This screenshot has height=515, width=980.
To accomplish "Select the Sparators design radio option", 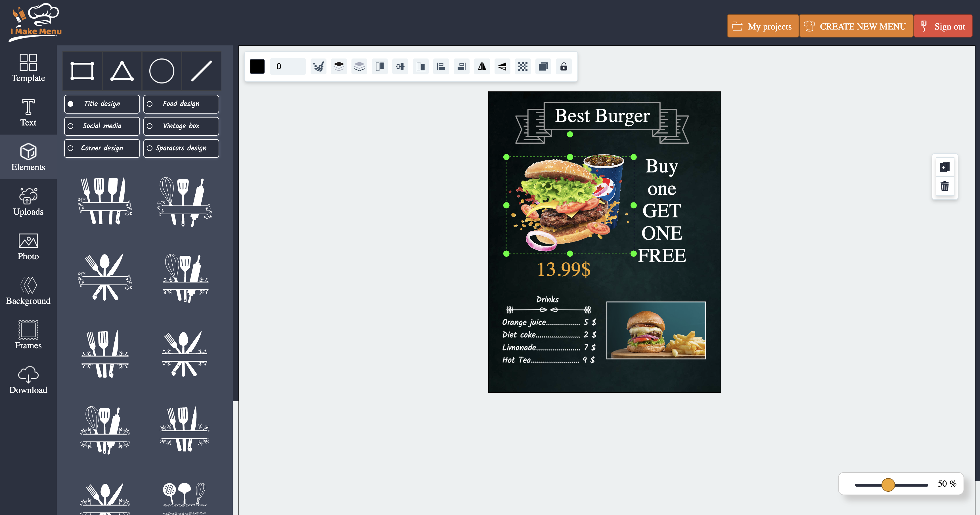I will coord(181,148).
